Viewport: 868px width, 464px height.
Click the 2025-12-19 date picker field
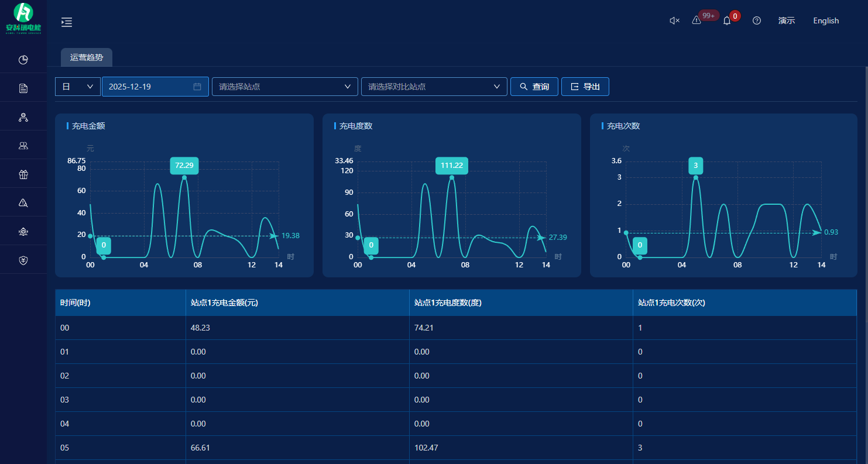[x=155, y=87]
